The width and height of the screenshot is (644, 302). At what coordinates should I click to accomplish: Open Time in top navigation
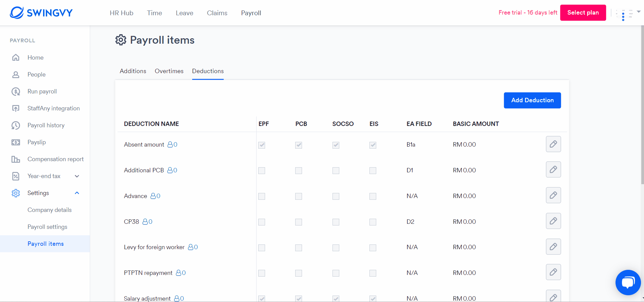(155, 13)
